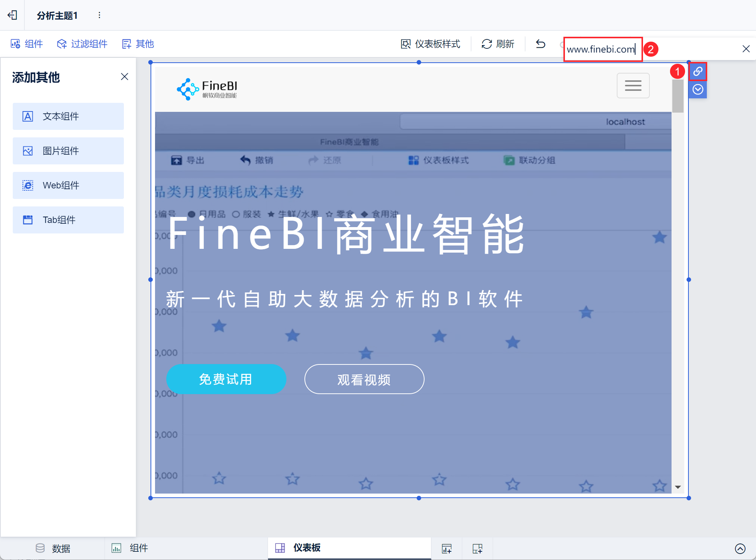The height and width of the screenshot is (560, 756).
Task: Open the 过滤组件 toolbar item
Action: coord(82,44)
